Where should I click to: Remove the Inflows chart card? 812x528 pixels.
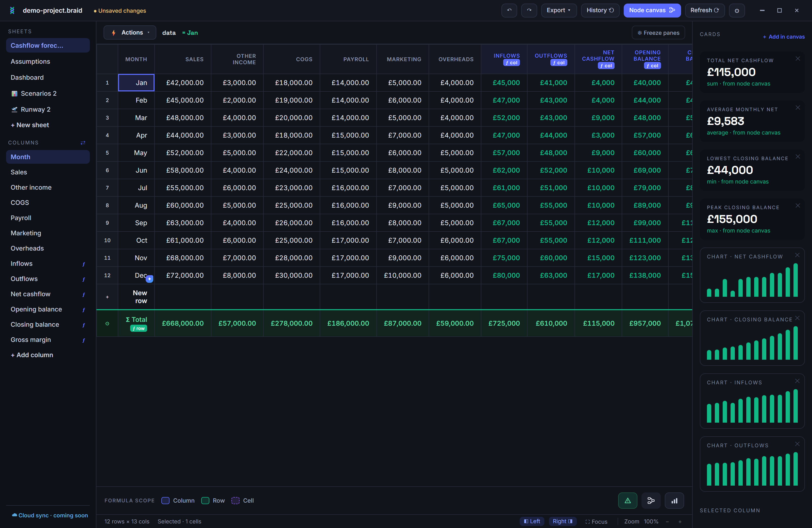(797, 381)
